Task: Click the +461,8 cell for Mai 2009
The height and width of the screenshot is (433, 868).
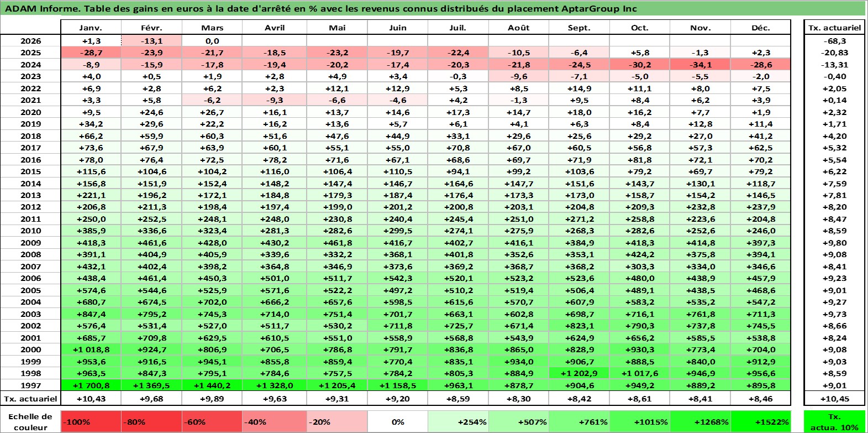Action: [337, 243]
